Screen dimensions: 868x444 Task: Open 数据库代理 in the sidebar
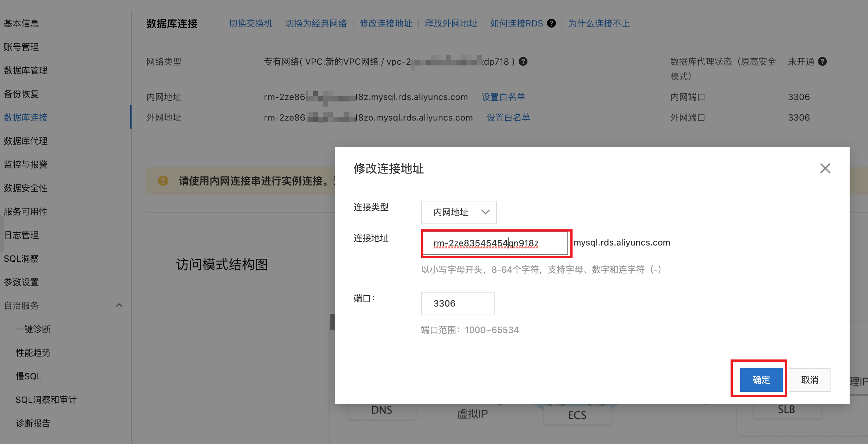coord(26,141)
